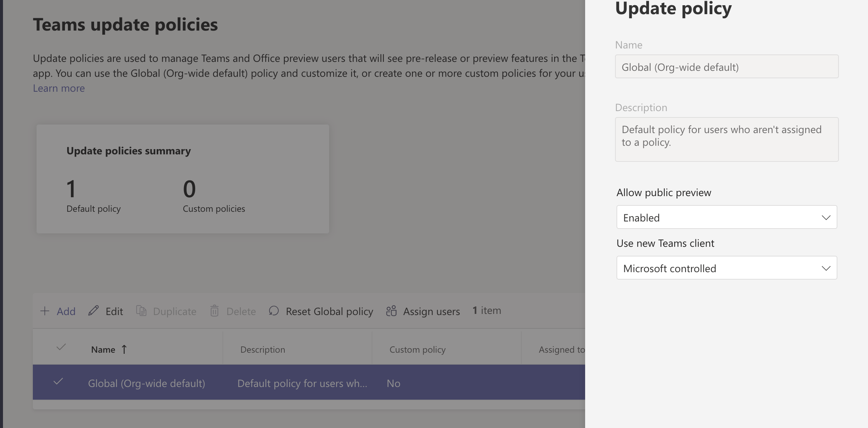Click the Custom policy column header
The height and width of the screenshot is (428, 868).
[x=418, y=350]
